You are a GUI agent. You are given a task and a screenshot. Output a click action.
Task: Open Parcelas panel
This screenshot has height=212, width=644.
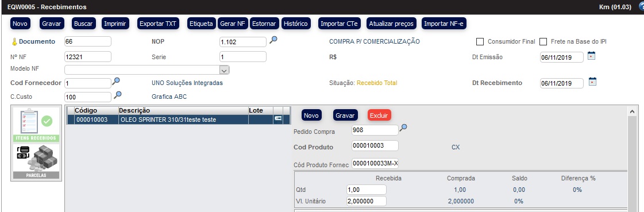pyautogui.click(x=36, y=161)
